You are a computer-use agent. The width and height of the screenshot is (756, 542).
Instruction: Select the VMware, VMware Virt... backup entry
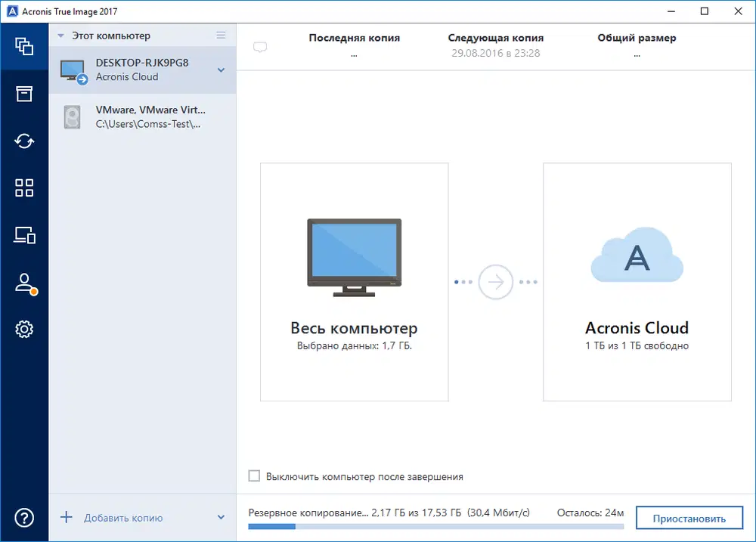click(x=143, y=116)
